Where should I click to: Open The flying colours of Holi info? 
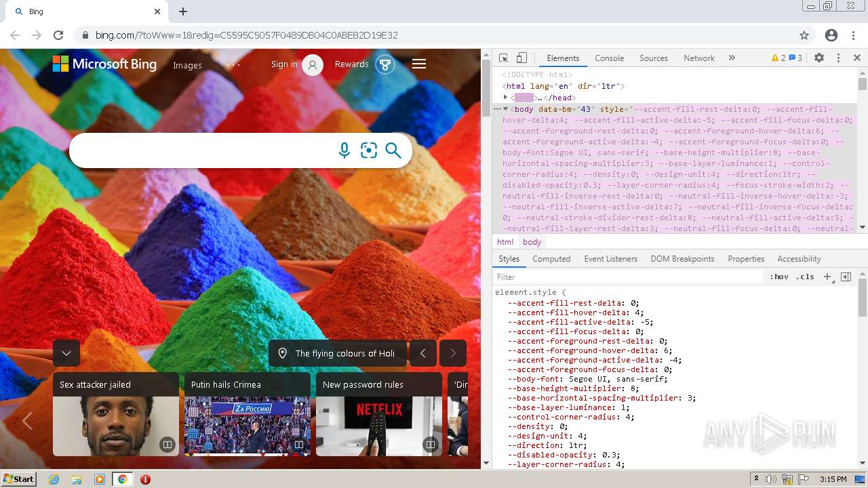(338, 353)
